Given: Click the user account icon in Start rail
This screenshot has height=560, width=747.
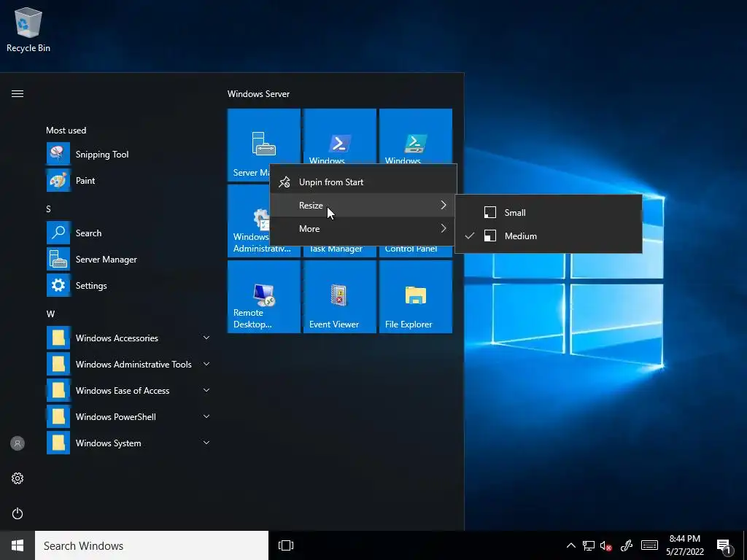Looking at the screenshot, I should (18, 443).
